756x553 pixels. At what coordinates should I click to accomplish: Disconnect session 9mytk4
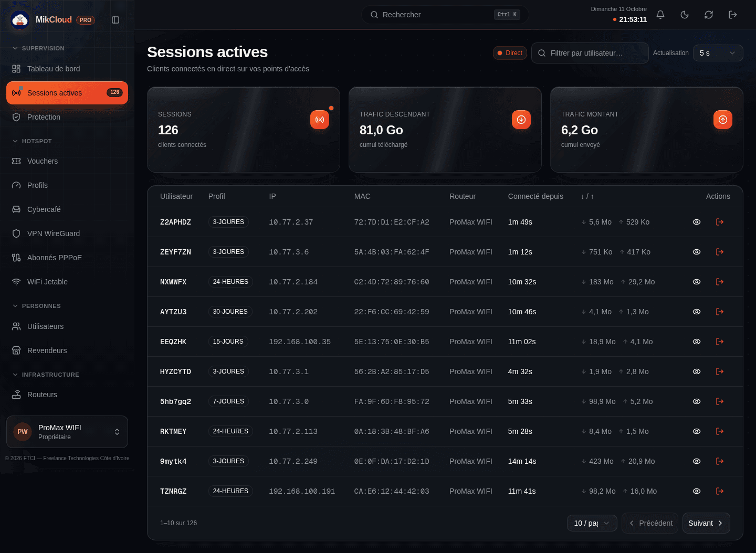tap(720, 461)
